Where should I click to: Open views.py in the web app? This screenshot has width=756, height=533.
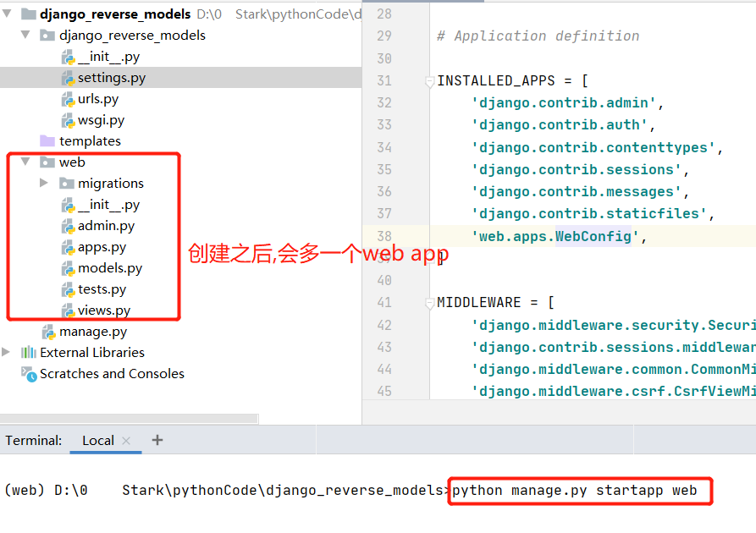point(104,310)
